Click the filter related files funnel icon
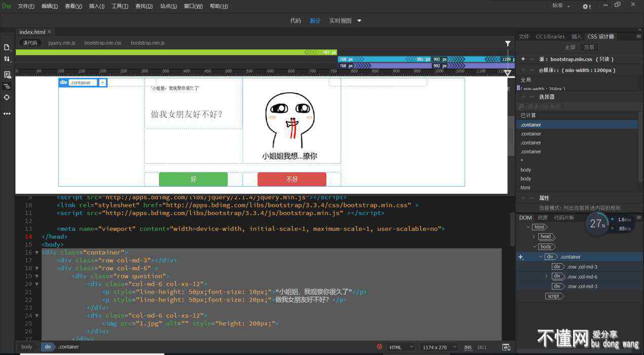This screenshot has height=355, width=644. [x=508, y=44]
